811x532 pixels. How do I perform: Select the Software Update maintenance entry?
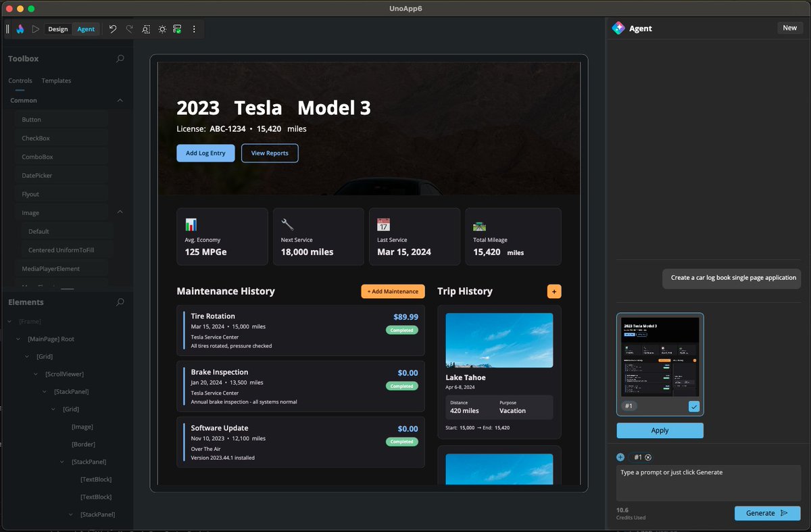coord(301,443)
